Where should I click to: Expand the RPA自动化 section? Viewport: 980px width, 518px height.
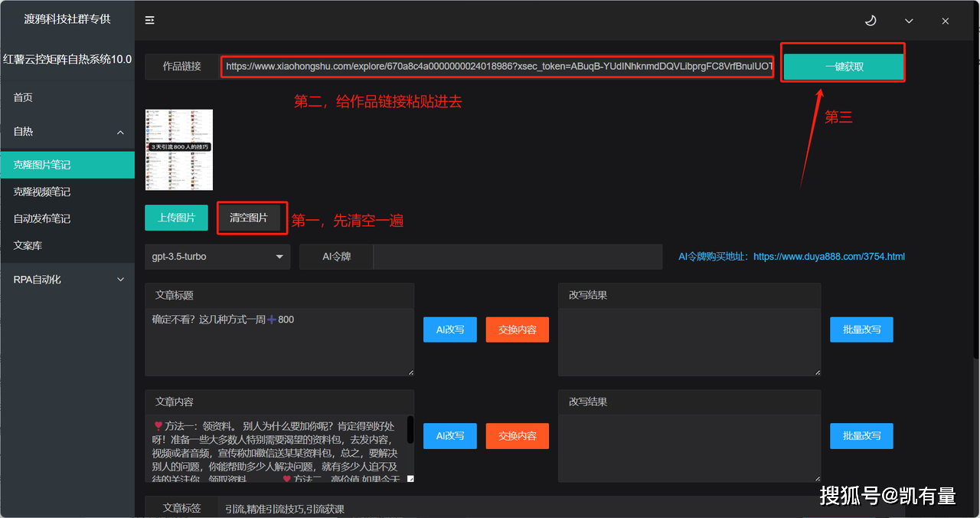click(120, 280)
